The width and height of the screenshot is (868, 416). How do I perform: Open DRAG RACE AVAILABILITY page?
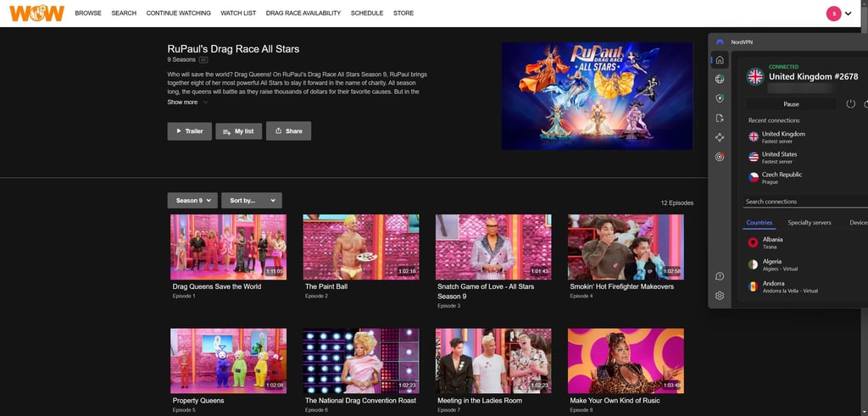click(303, 14)
